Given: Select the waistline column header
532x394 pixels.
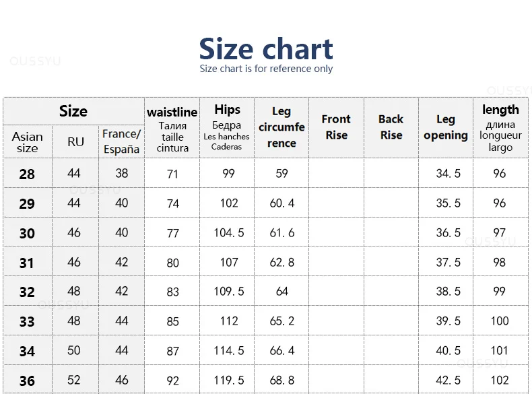Looking at the screenshot, I should [x=172, y=129].
